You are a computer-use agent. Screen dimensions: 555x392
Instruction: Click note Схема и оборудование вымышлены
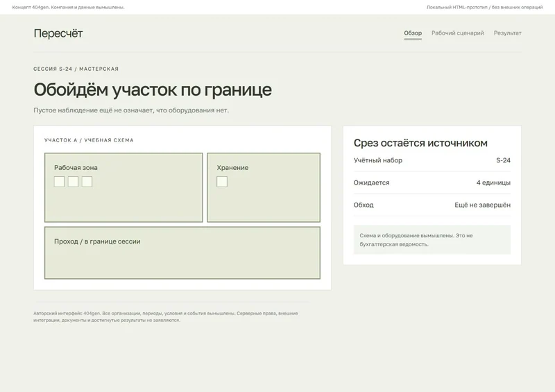[x=432, y=240]
